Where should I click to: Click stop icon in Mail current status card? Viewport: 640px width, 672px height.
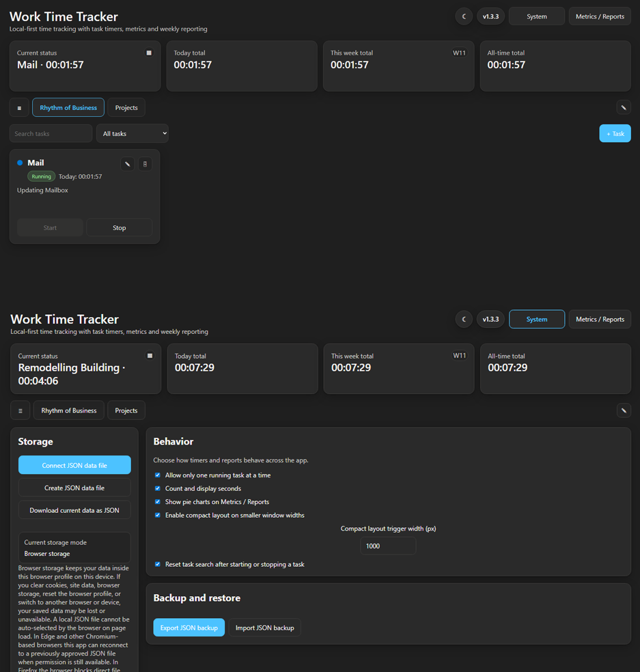pos(149,53)
